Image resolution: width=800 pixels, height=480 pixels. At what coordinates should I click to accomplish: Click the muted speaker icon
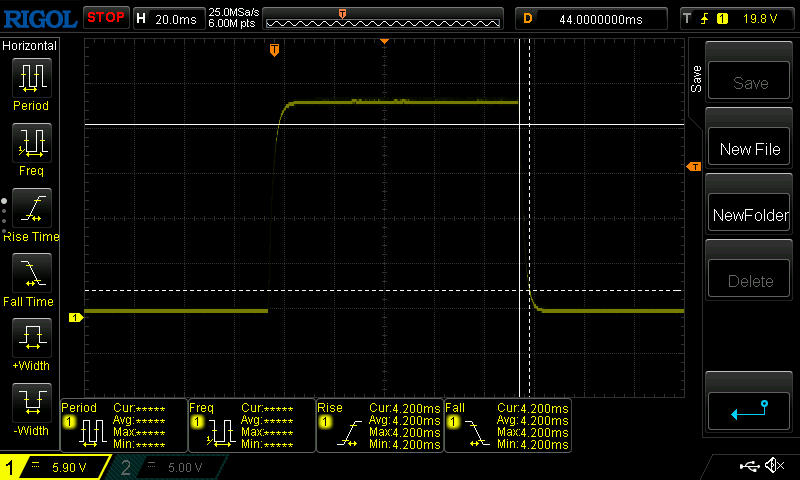pos(773,466)
